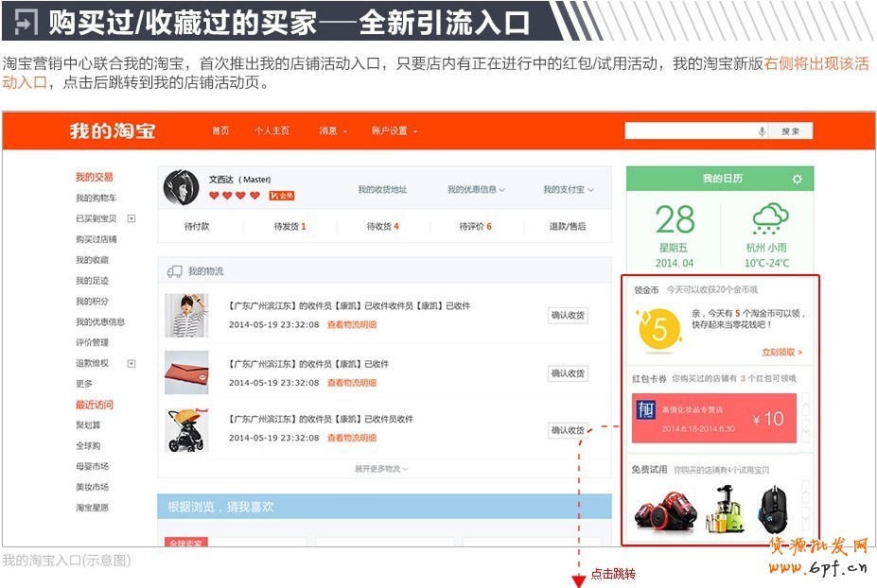
Task: Click the microphone icon in search box
Action: tap(762, 131)
